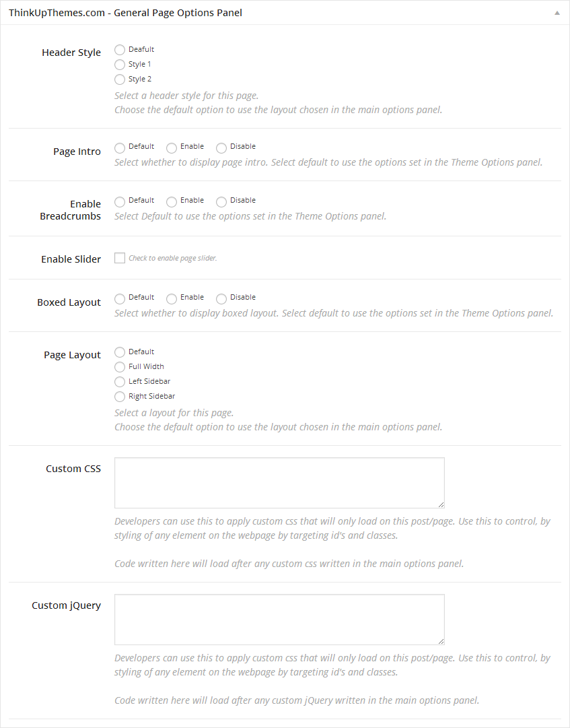Click inside the Custom CSS textarea

pos(279,482)
